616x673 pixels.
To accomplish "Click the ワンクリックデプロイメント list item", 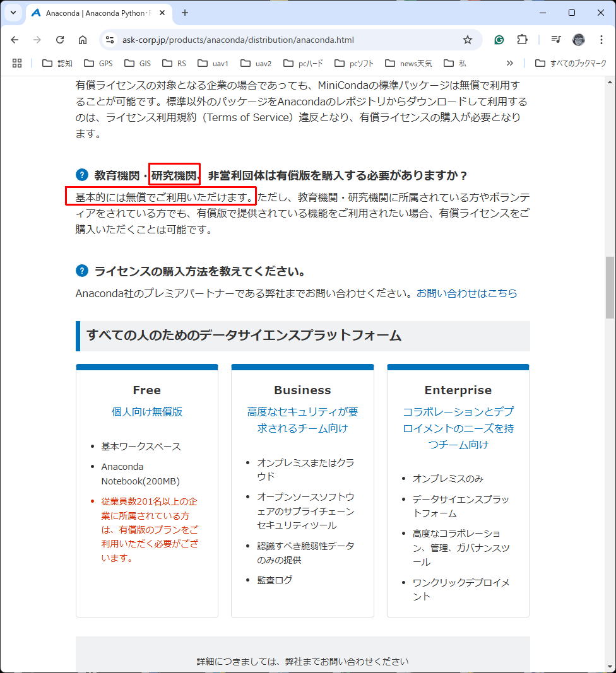I will point(461,589).
